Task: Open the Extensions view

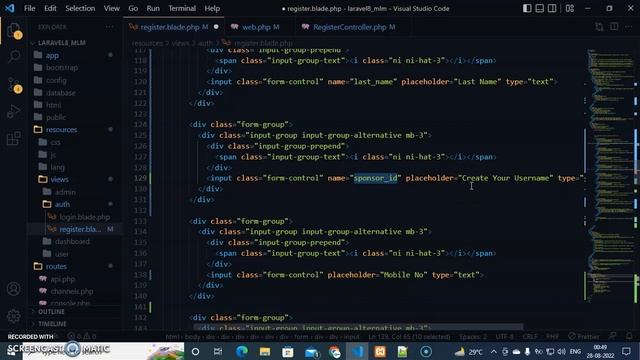Action: [13, 138]
